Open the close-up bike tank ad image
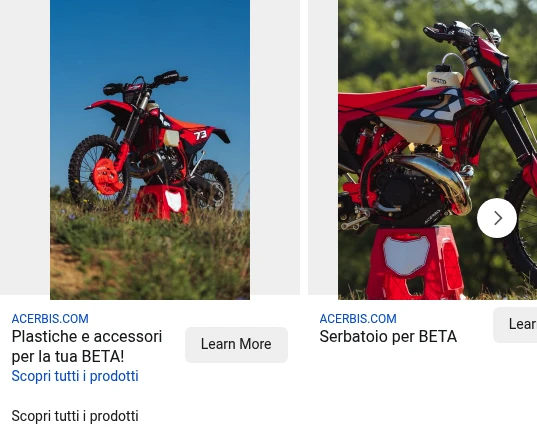Image resolution: width=537 pixels, height=435 pixels. (437, 150)
